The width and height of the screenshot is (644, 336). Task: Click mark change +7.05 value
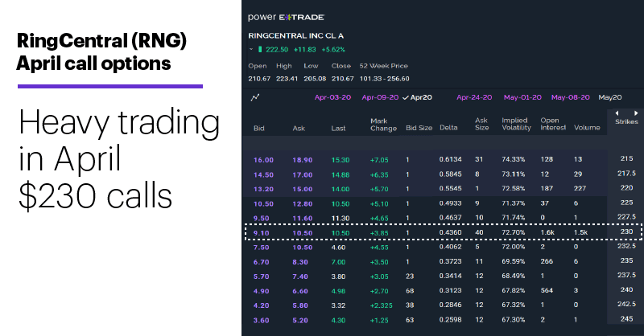(379, 160)
